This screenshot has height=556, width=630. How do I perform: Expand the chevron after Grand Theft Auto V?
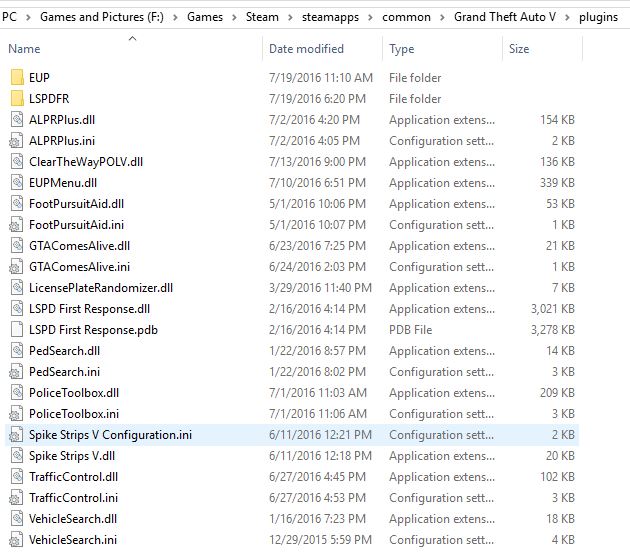[x=567, y=17]
